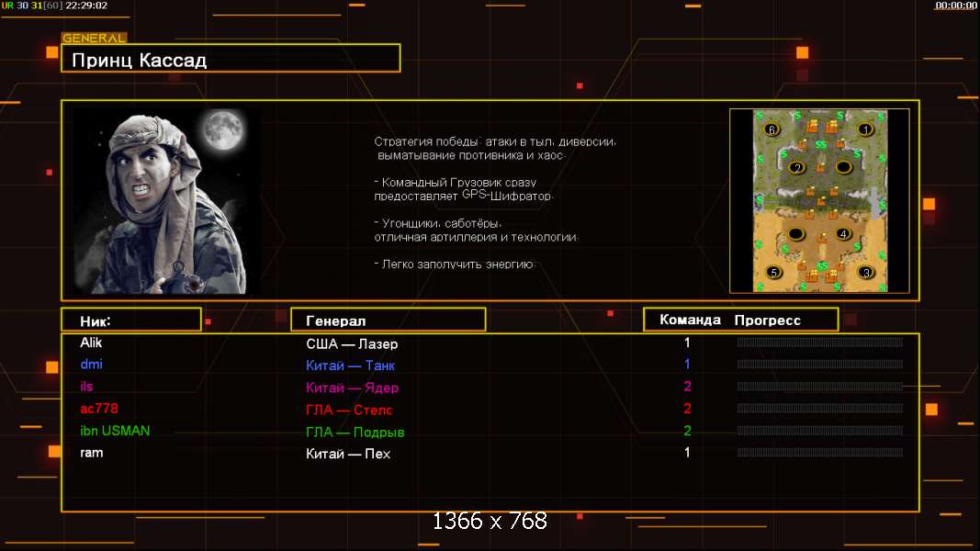
Task: Click the 22:29:02 clock readout
Action: [x=86, y=6]
